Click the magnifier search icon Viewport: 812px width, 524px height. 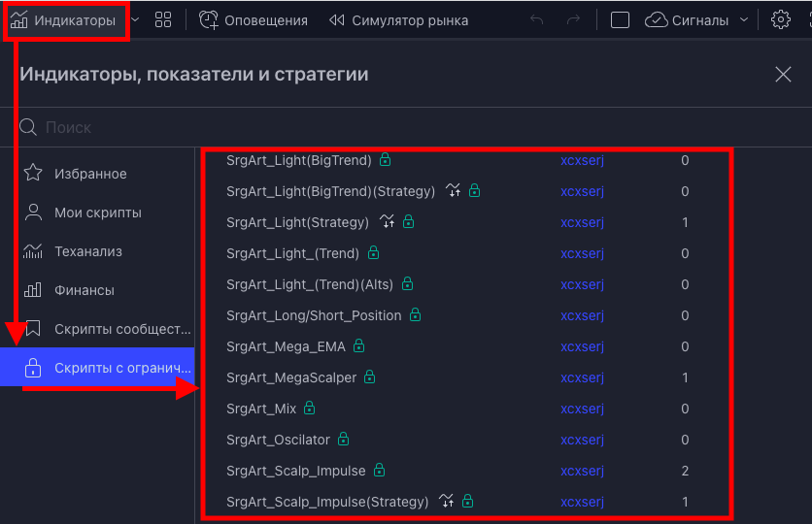28,127
